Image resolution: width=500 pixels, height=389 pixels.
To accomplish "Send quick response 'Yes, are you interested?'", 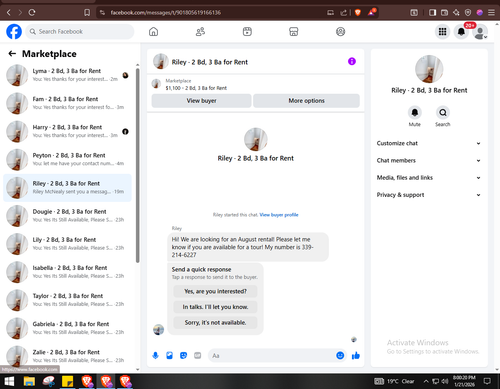I will [x=215, y=291].
